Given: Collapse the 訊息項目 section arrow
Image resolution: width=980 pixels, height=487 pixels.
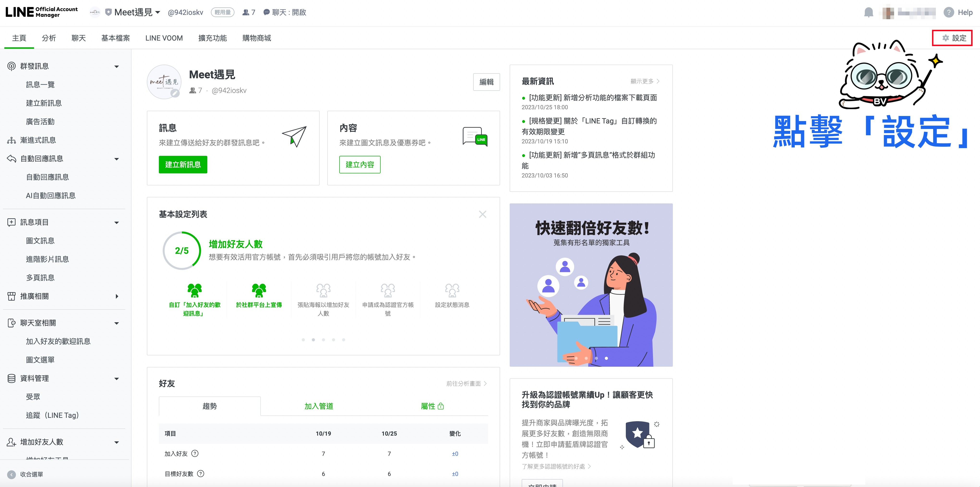Looking at the screenshot, I should click(117, 223).
